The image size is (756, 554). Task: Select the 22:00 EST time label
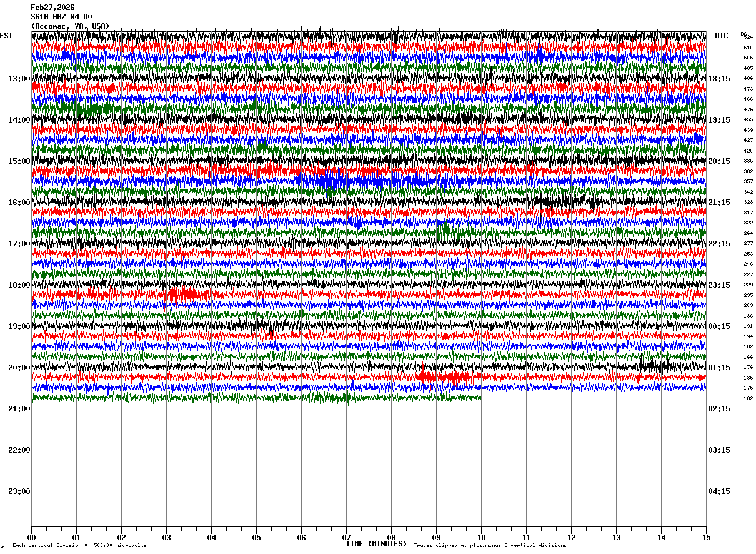point(19,450)
